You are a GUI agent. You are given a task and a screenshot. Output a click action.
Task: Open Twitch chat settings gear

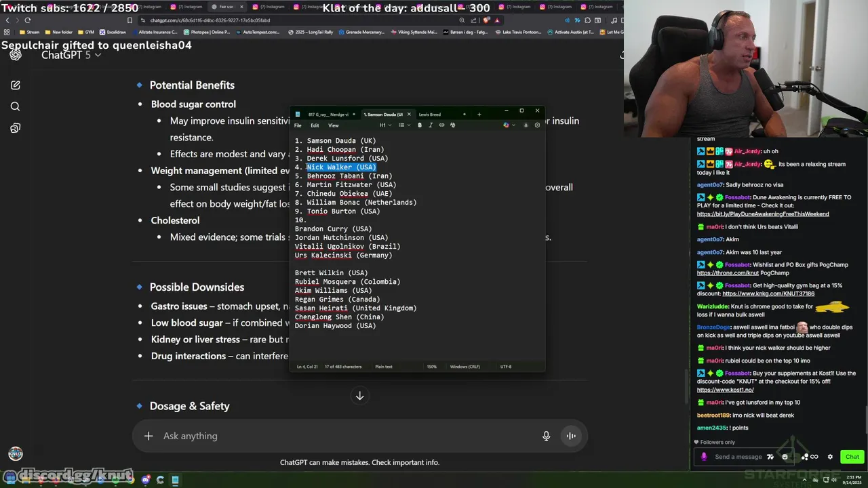coord(829,457)
